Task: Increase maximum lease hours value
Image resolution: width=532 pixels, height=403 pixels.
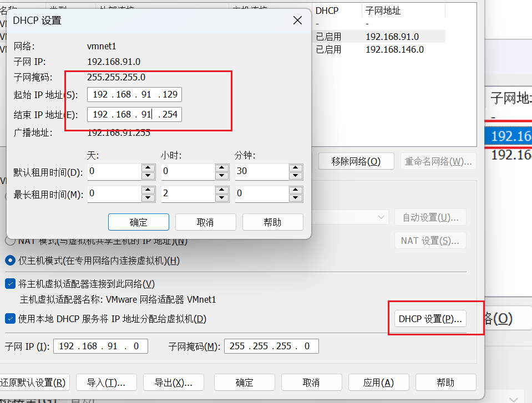Action: (222, 190)
